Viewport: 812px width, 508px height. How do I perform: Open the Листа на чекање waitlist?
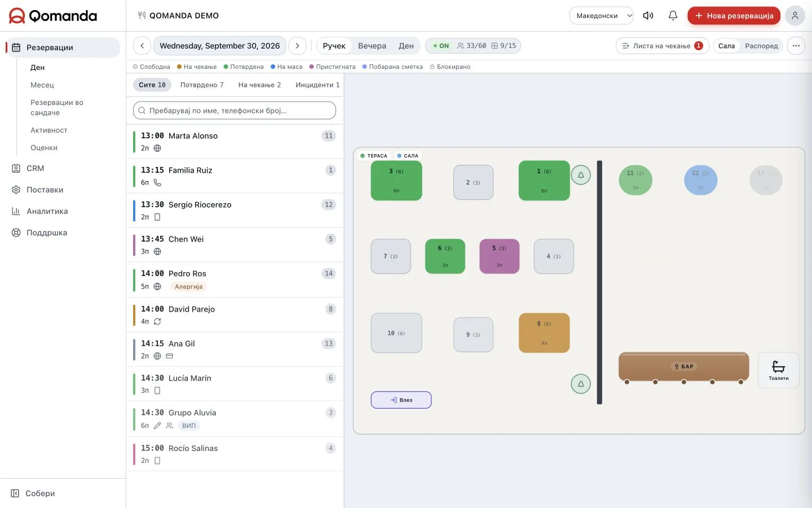tap(662, 46)
